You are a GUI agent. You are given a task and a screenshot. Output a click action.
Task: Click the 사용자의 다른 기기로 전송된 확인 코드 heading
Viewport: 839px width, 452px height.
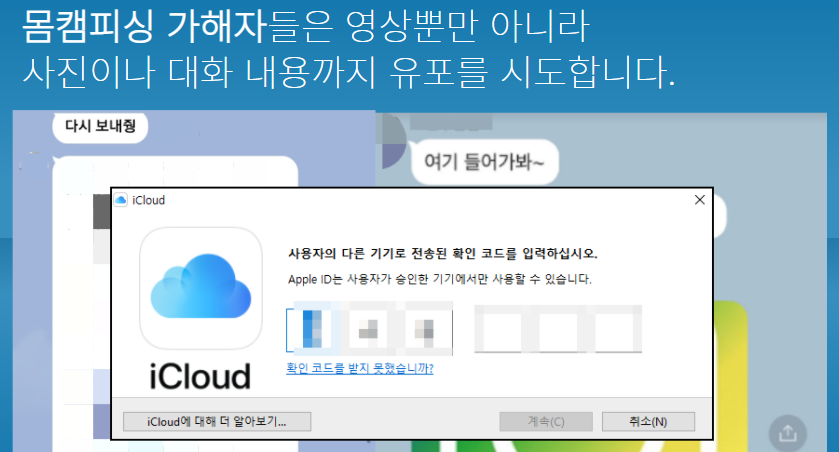443,253
